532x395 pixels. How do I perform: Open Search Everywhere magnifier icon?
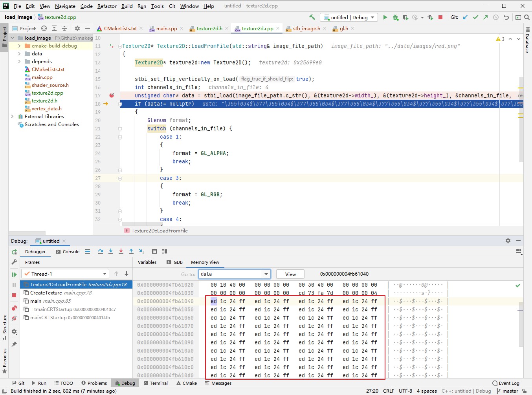click(527, 17)
